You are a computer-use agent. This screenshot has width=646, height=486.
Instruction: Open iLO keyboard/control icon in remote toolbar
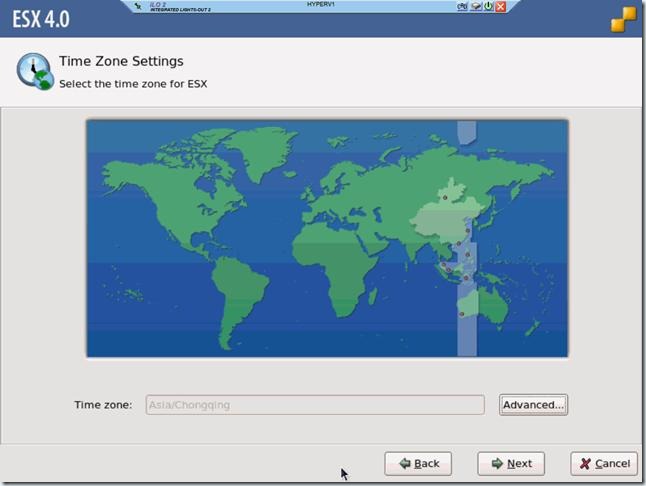point(462,6)
